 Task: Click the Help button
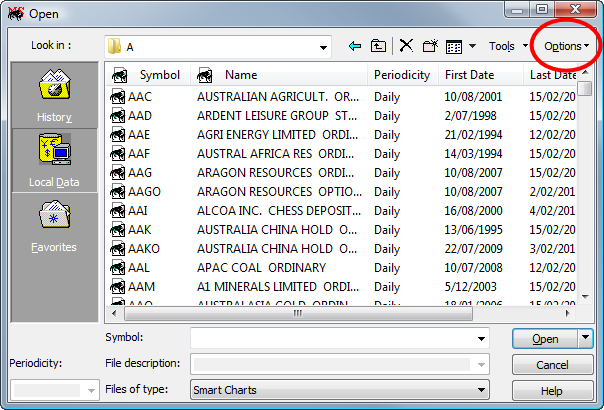pyautogui.click(x=551, y=391)
